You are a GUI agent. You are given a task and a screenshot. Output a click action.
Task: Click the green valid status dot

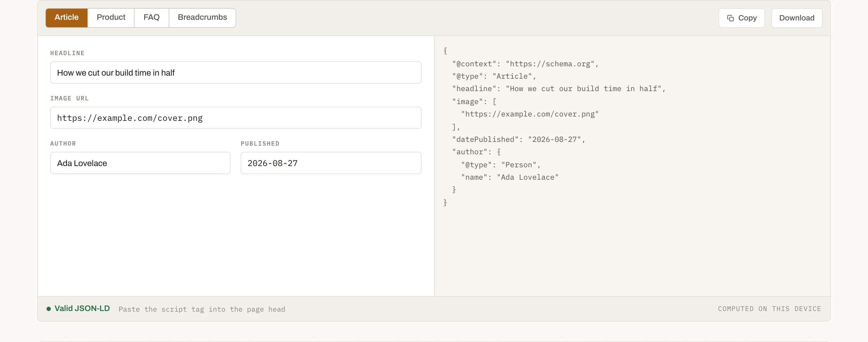49,309
